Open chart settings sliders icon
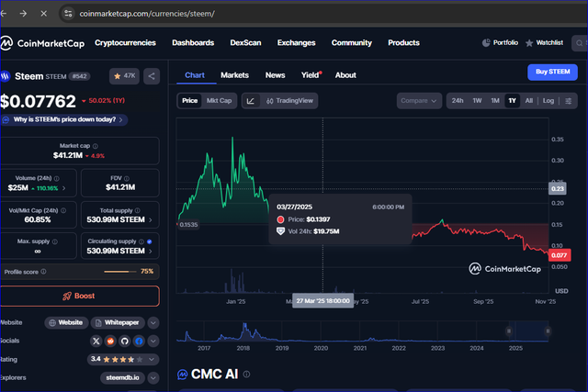Image resolution: width=588 pixels, height=392 pixels. coord(569,101)
